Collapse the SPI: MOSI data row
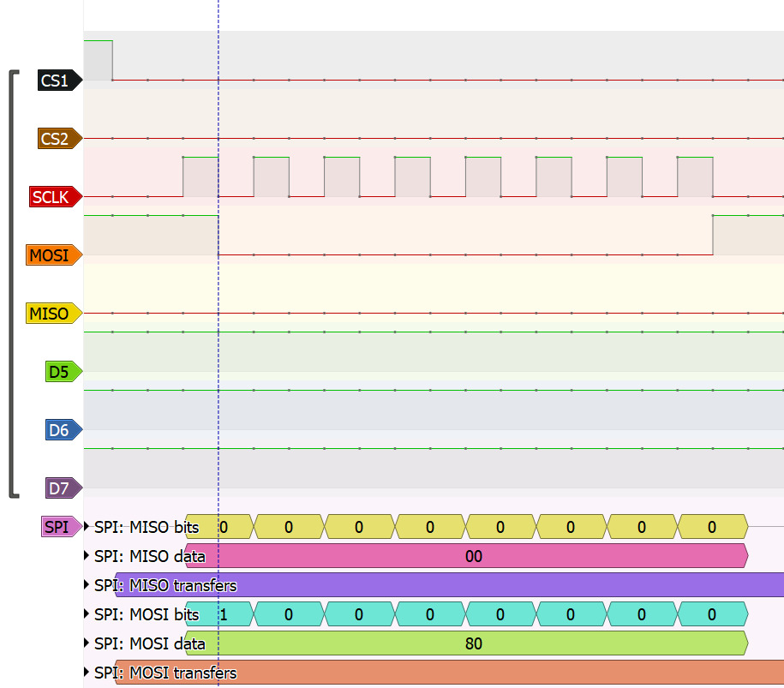This screenshot has width=784, height=688. 87,643
